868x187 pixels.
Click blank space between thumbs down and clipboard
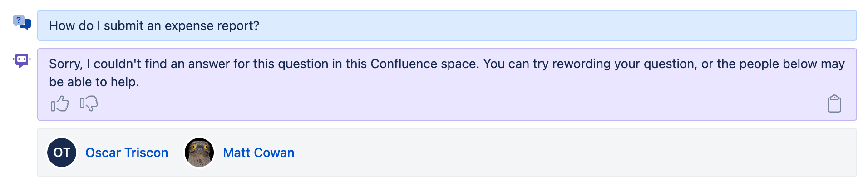click(x=454, y=104)
